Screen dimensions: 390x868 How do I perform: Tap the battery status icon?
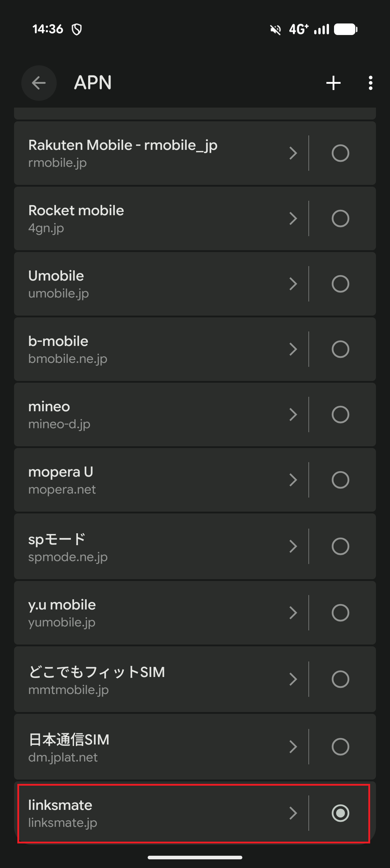(346, 29)
